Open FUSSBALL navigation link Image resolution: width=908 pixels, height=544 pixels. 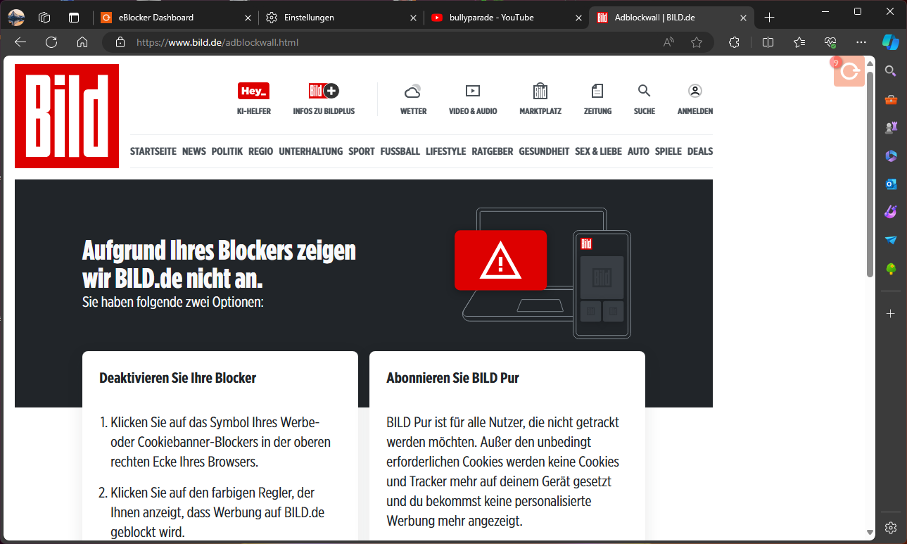point(400,151)
